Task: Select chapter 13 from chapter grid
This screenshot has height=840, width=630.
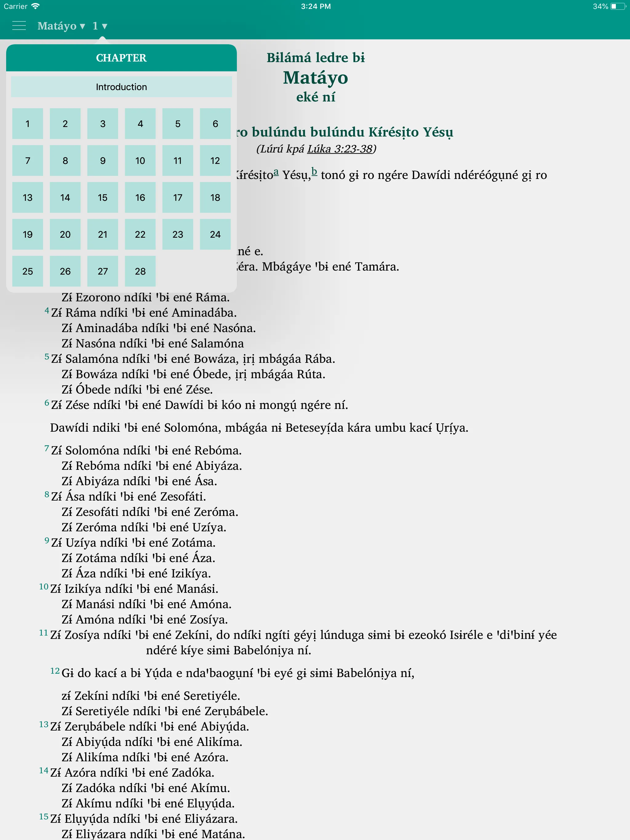Action: tap(27, 197)
